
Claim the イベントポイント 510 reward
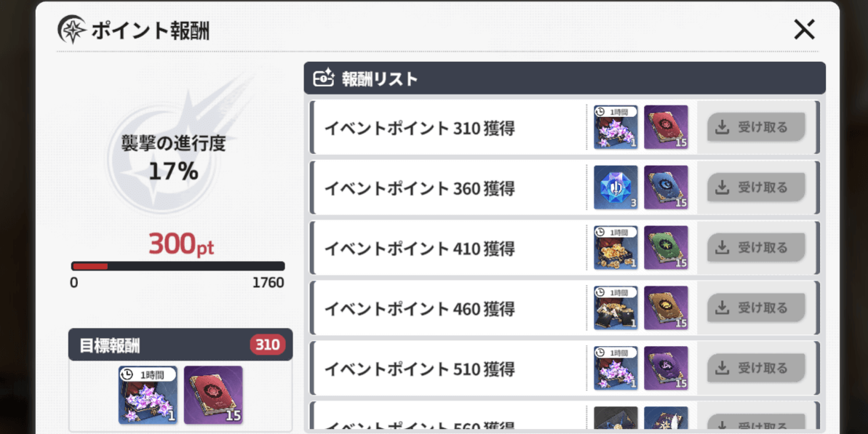pyautogui.click(x=756, y=368)
